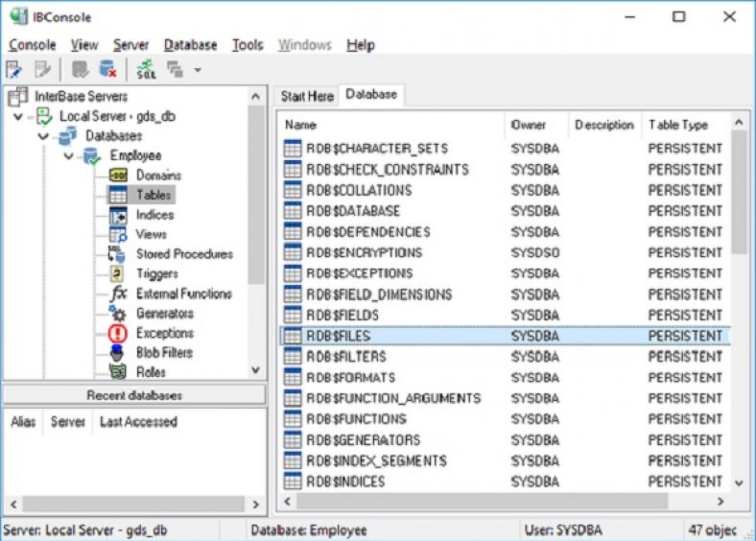The image size is (756, 541).
Task: Open the View menu
Action: pyautogui.click(x=84, y=45)
